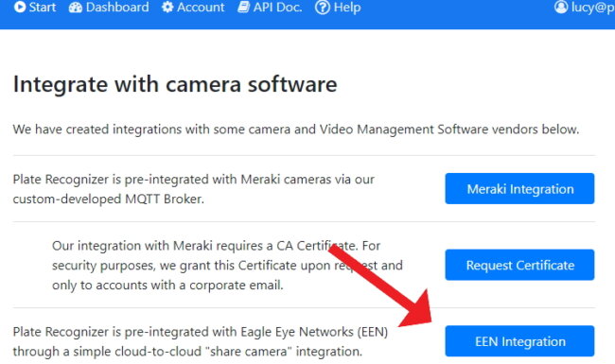This screenshot has width=615, height=364.
Task: Click the Eagle Eye Networks description text
Action: (x=201, y=341)
